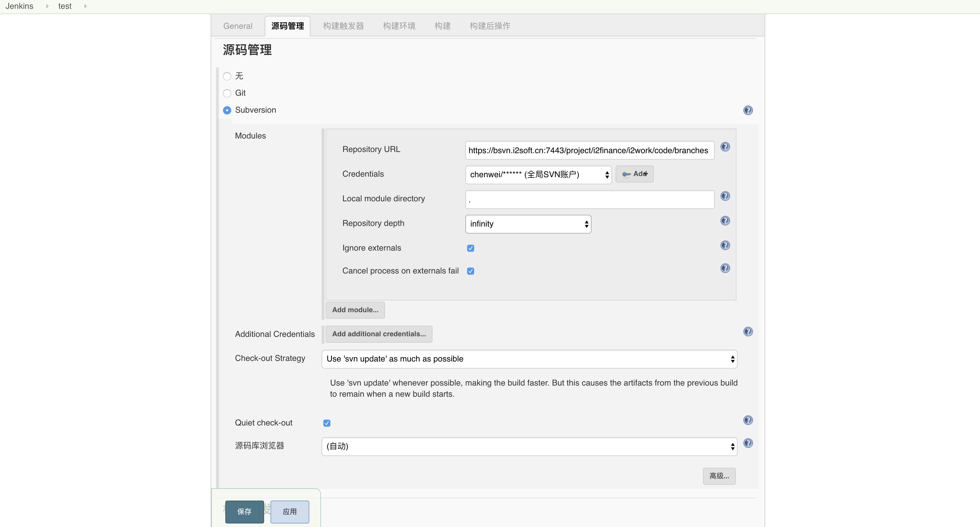Select the Subversion radio button
The image size is (980, 527).
227,110
